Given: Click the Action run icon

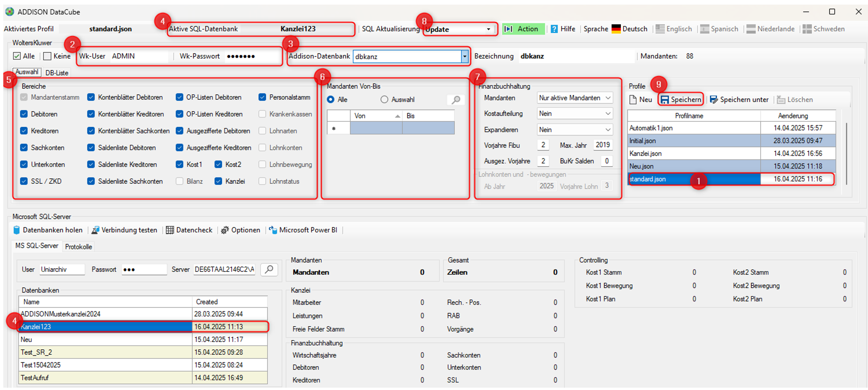Looking at the screenshot, I should 508,29.
